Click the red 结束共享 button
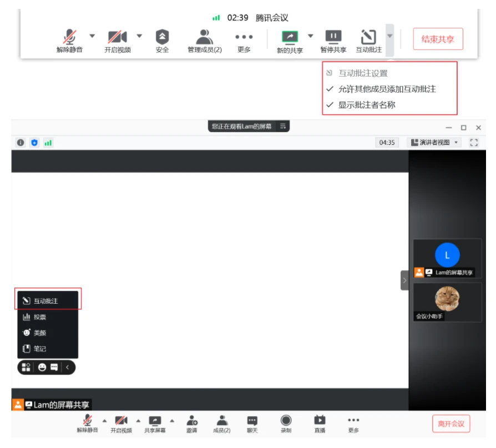 coord(438,39)
